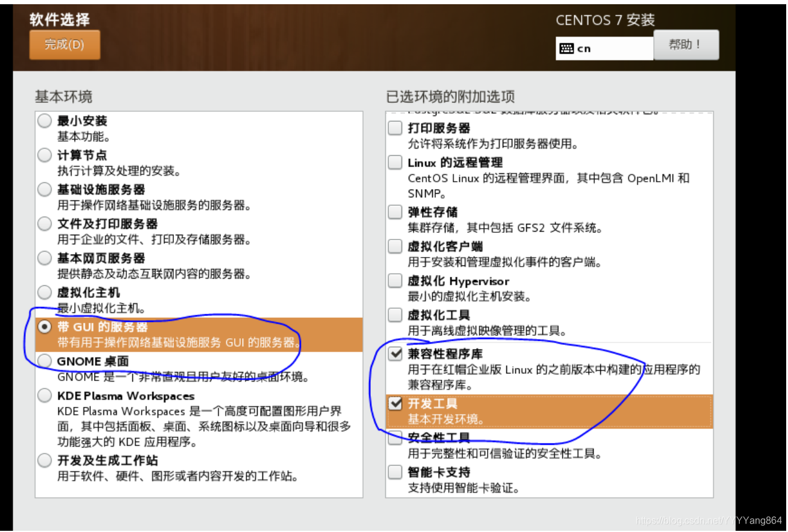Screen dimensions: 788x532
Task: Click the text GNOME 是一个非常直观且用户友好的桌面环境。
Action: tap(184, 377)
